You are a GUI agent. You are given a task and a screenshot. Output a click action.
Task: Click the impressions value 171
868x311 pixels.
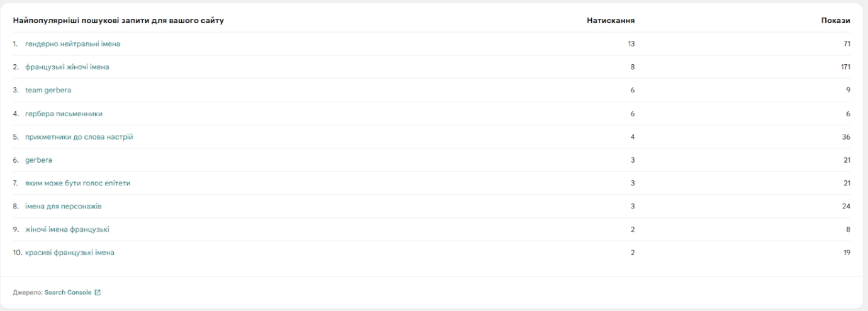[x=845, y=67]
